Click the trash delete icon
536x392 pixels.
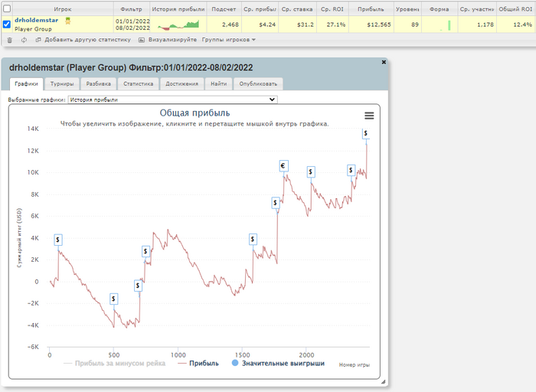pyautogui.click(x=9, y=39)
